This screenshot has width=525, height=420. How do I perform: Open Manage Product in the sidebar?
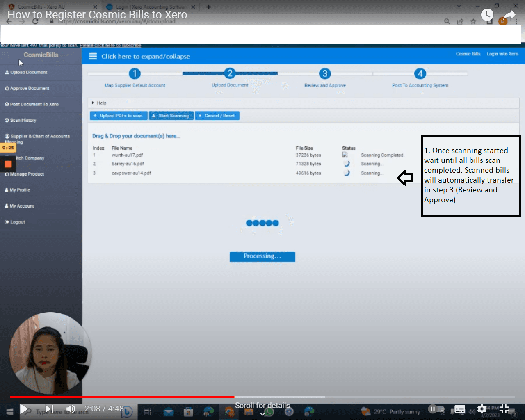click(24, 174)
